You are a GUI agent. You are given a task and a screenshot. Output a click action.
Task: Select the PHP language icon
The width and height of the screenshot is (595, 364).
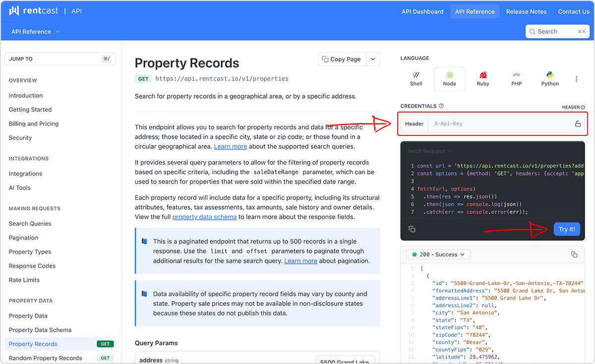517,79
